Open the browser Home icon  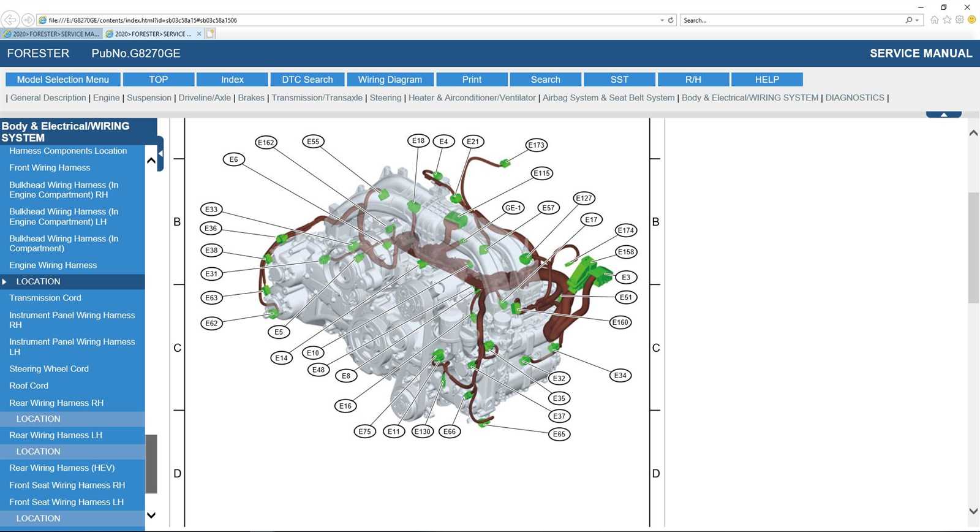tap(934, 20)
